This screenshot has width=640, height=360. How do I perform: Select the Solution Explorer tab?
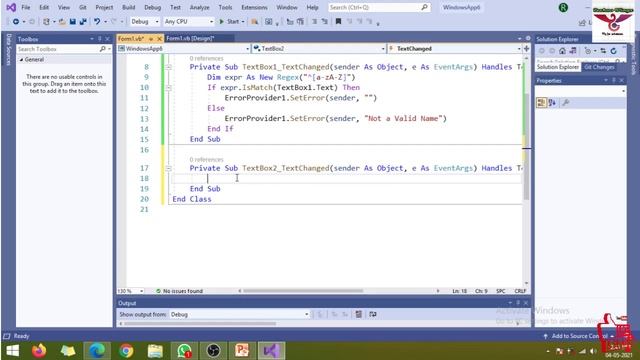558,67
